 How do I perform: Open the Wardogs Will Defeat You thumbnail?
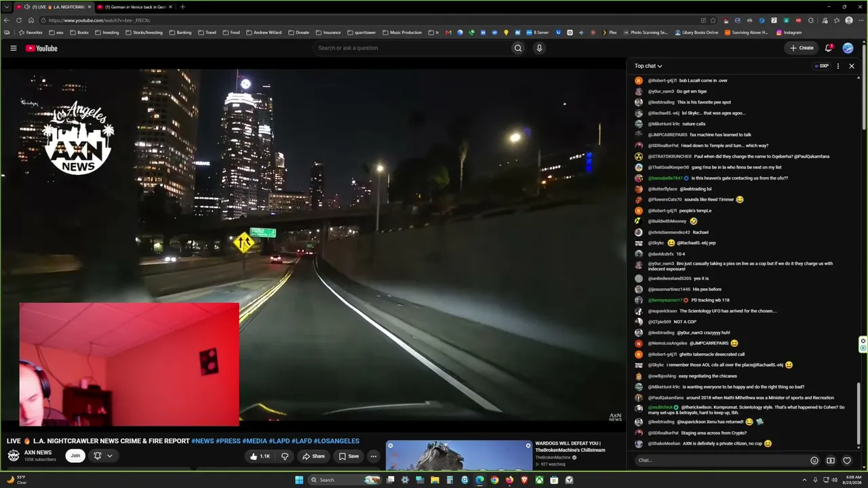click(458, 455)
